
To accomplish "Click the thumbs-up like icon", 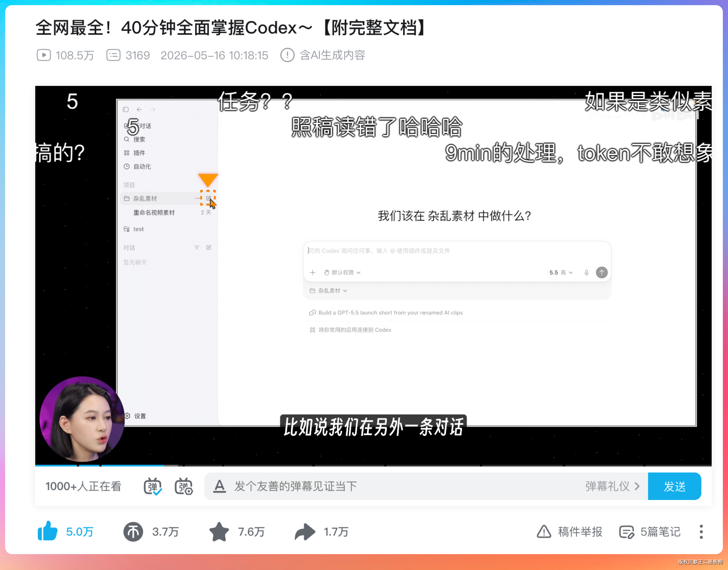I will [x=47, y=531].
